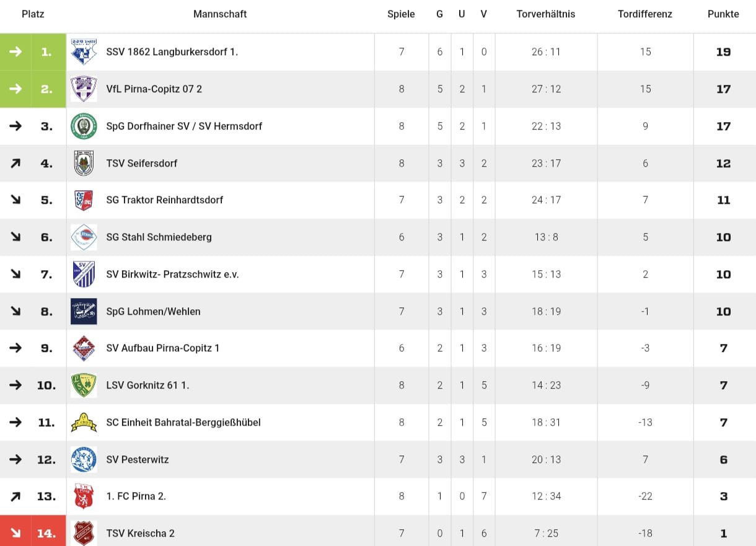
Task: Click the SV Pesterwitz blue round logo
Action: tap(84, 460)
